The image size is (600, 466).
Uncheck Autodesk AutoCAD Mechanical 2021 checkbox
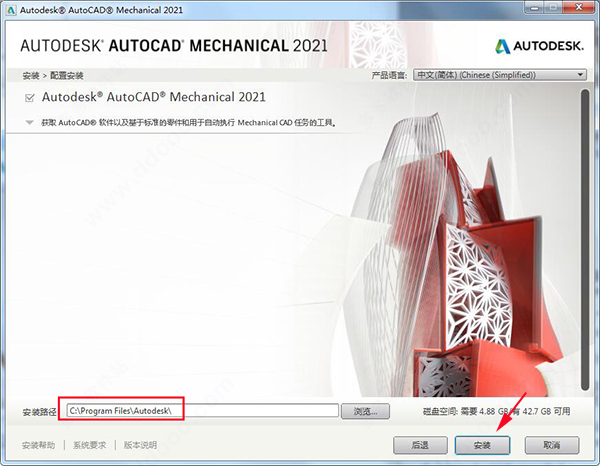click(x=29, y=98)
